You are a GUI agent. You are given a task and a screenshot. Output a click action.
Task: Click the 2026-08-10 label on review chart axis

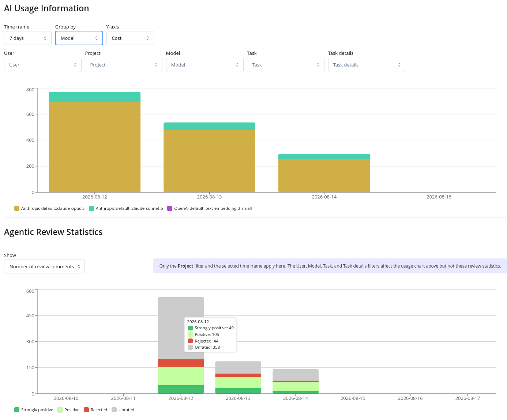pyautogui.click(x=66, y=398)
